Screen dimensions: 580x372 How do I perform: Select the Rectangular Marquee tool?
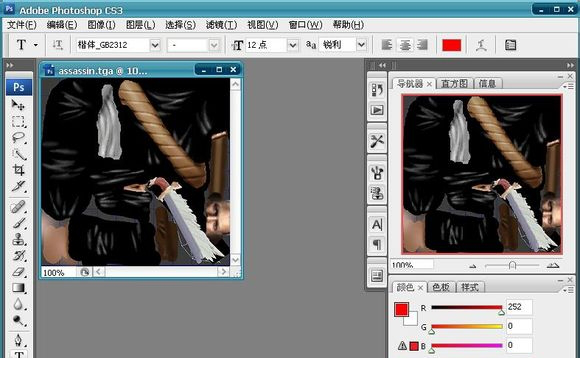(x=18, y=122)
